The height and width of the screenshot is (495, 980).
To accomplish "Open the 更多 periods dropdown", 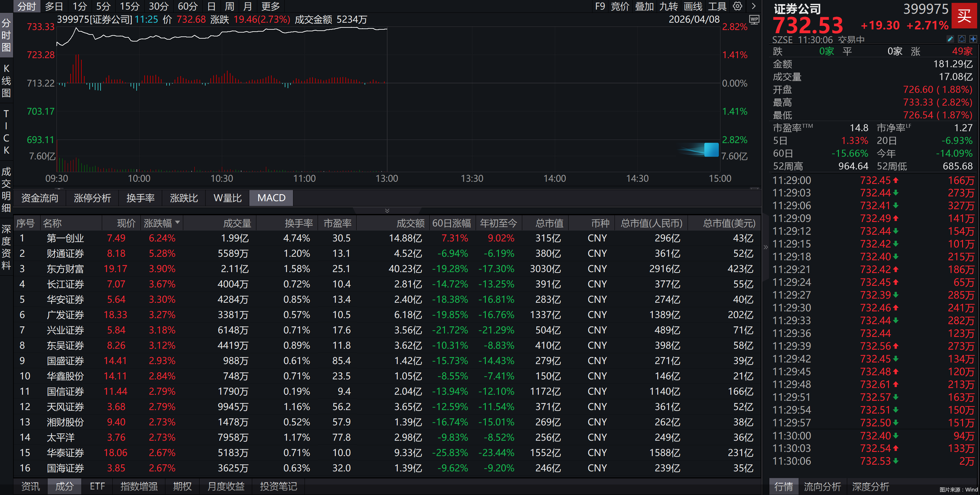I will (270, 6).
